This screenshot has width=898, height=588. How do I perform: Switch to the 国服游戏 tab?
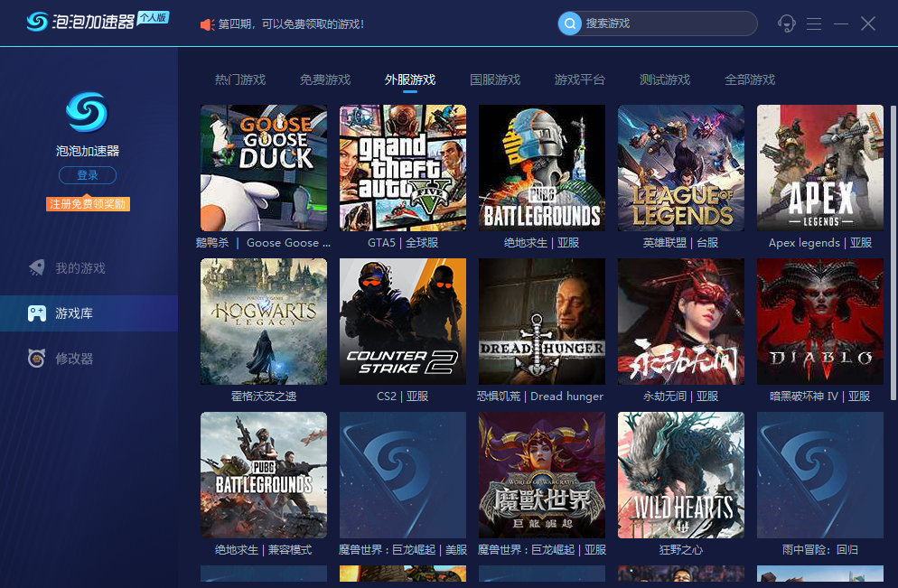495,79
